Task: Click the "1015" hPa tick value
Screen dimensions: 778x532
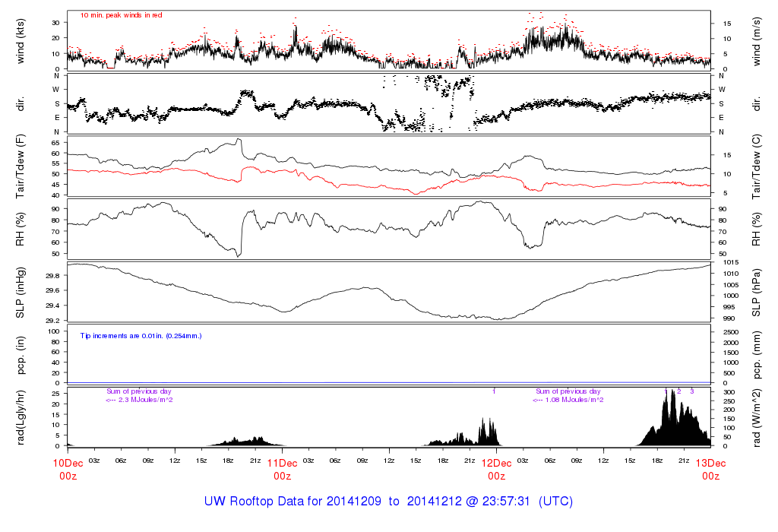Action: [x=731, y=262]
